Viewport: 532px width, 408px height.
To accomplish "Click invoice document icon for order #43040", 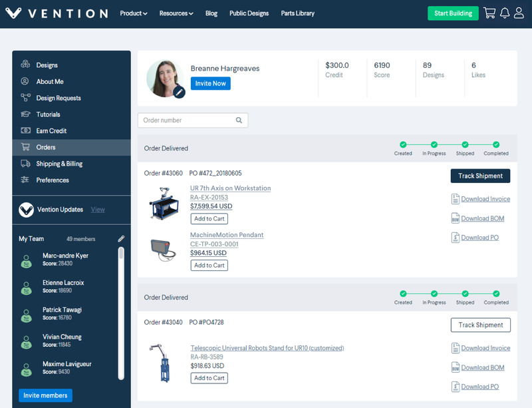I will coord(456,348).
